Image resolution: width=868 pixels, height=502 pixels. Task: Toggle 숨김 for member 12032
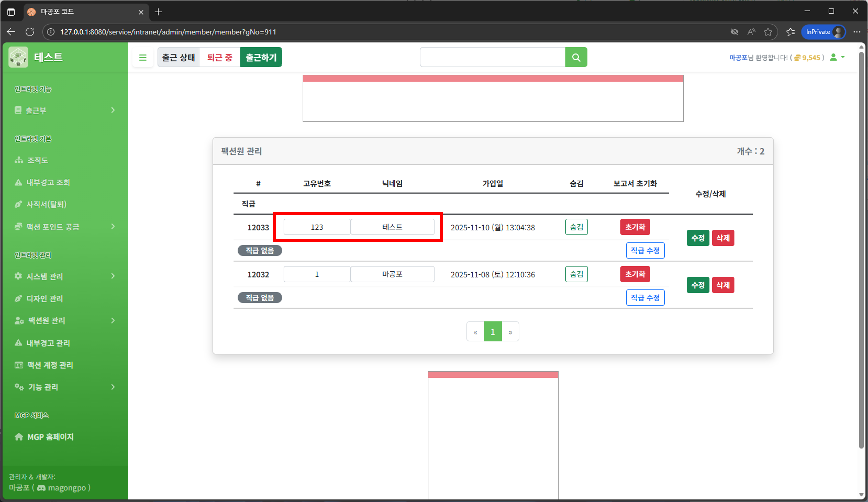(x=576, y=274)
